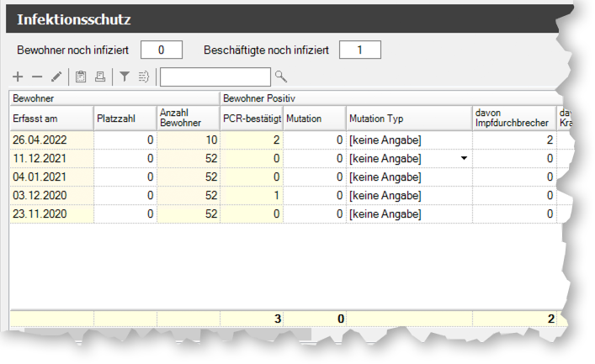The image size is (595, 364).
Task: Click the grouping list icon beside filter
Action: 144,77
